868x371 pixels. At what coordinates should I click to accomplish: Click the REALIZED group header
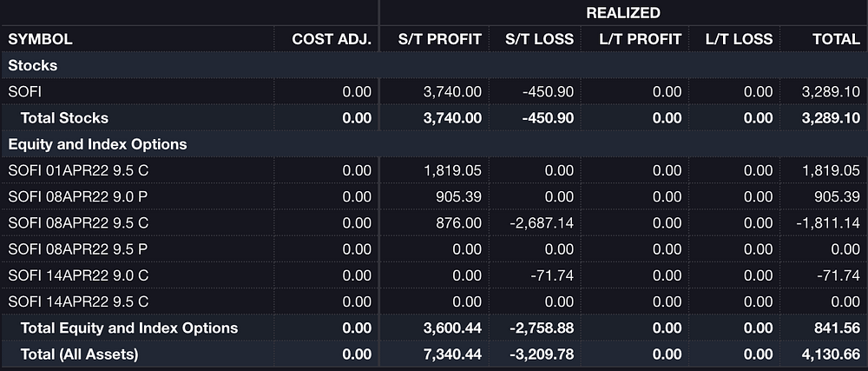point(622,13)
